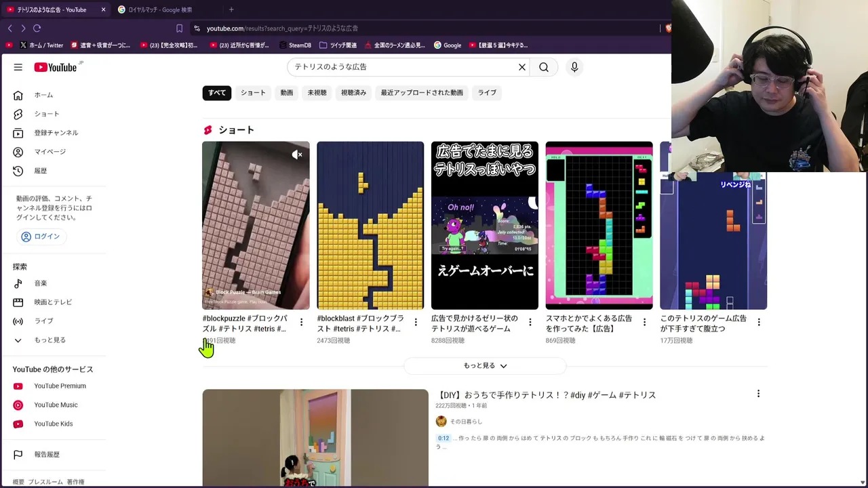Open options for このテトリスのゲーム広告 short
The height and width of the screenshot is (488, 868).
(759, 323)
